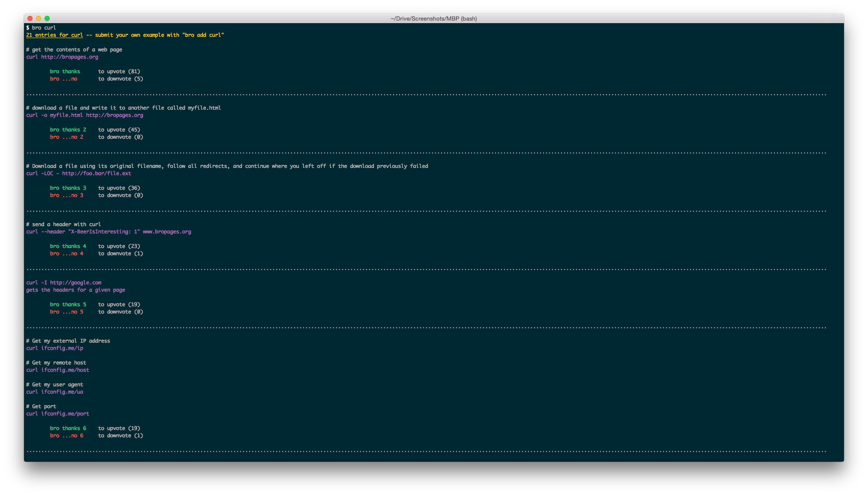Image resolution: width=868 pixels, height=496 pixels.
Task: Click the 'curl ifconfig.me/ip' command
Action: [x=54, y=348]
